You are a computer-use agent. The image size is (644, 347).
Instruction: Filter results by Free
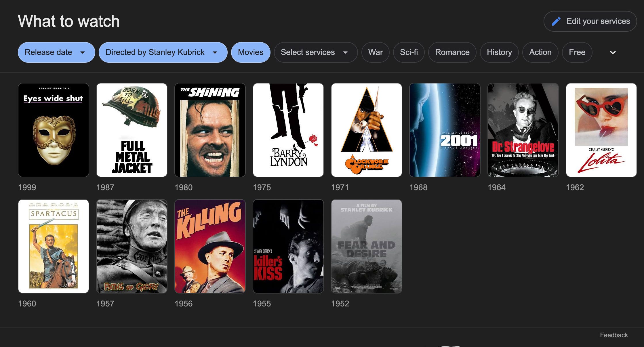coord(577,52)
